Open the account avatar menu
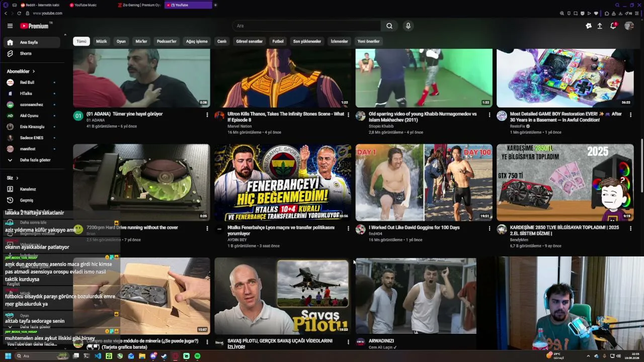 click(x=629, y=26)
